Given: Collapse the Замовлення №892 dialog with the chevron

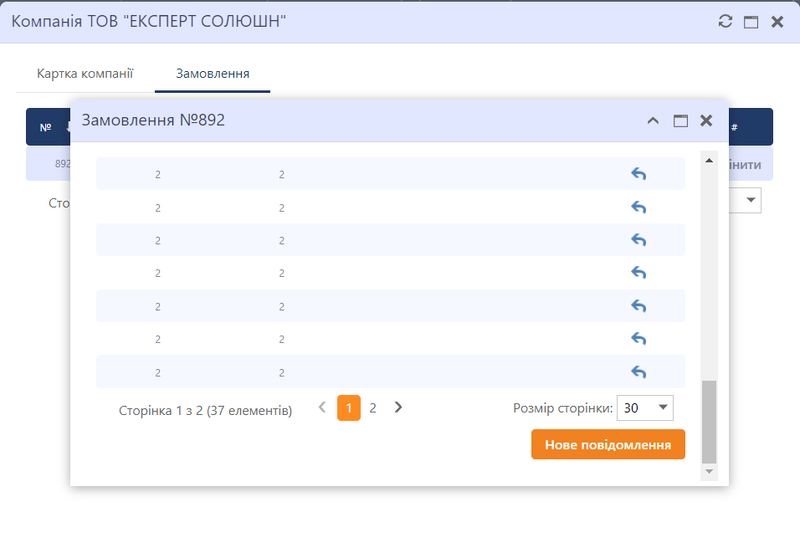Looking at the screenshot, I should pos(653,120).
